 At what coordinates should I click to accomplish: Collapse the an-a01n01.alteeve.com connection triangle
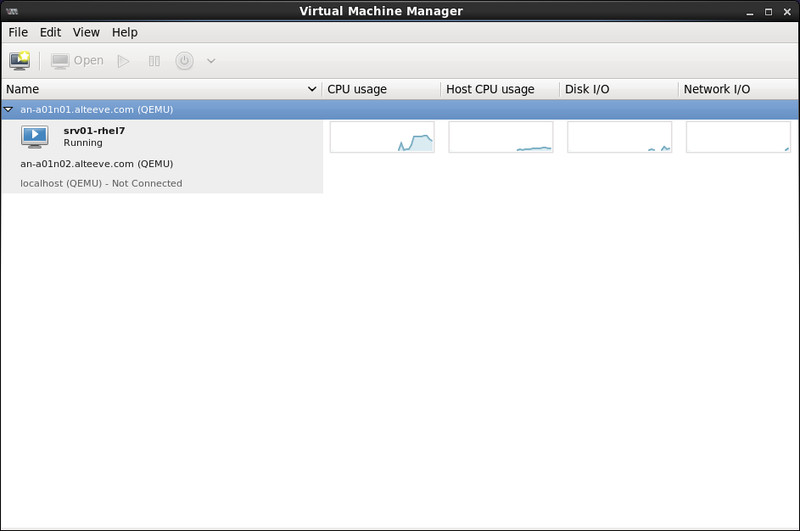pyautogui.click(x=9, y=109)
